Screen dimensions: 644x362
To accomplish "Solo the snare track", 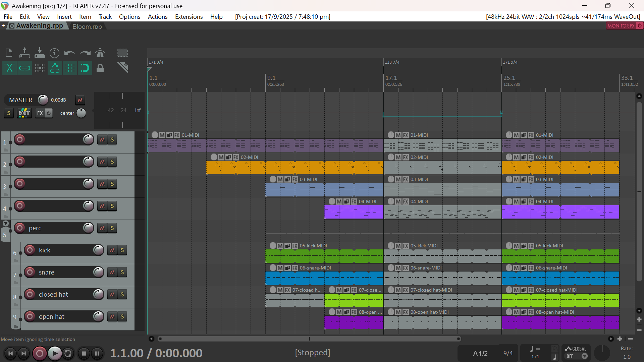I will 122,272.
